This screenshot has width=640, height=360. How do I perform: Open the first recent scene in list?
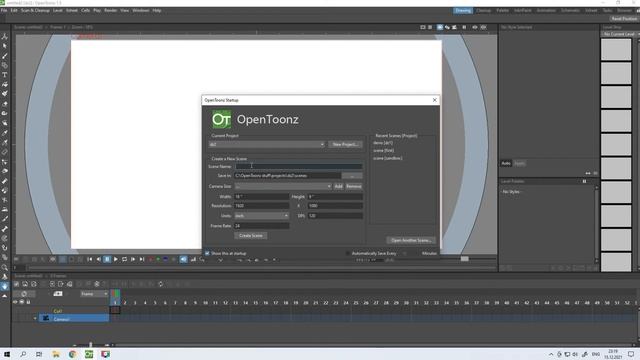click(383, 143)
